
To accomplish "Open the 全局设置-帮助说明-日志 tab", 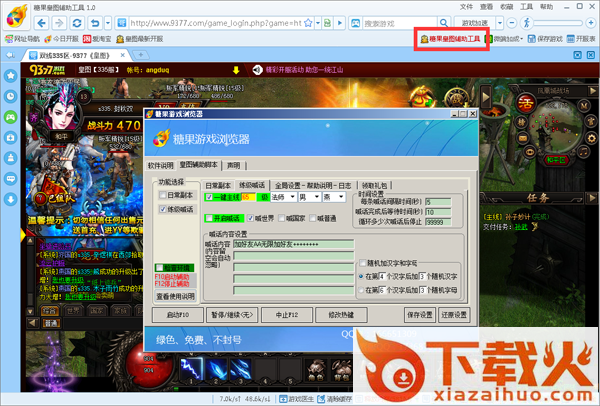I will point(313,186).
